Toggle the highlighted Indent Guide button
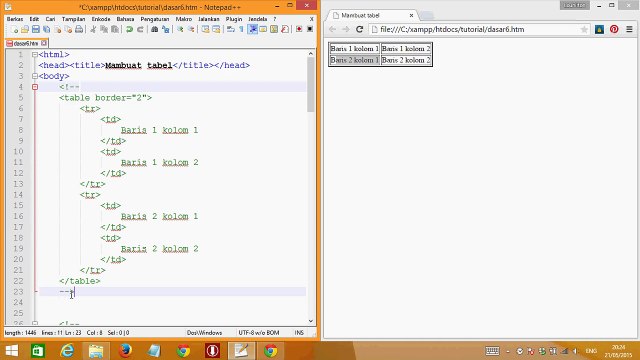Image resolution: width=640 pixels, height=360 pixels. click(253, 29)
